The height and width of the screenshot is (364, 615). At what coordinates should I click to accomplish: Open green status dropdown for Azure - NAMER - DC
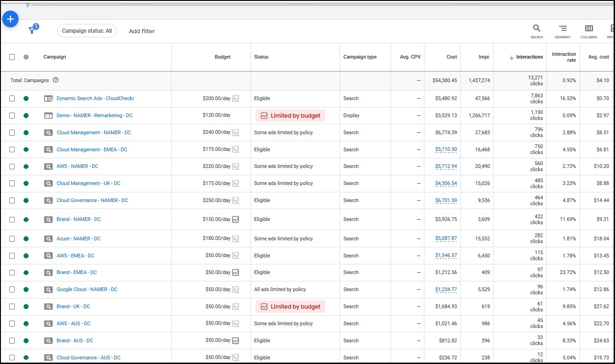tap(26, 239)
